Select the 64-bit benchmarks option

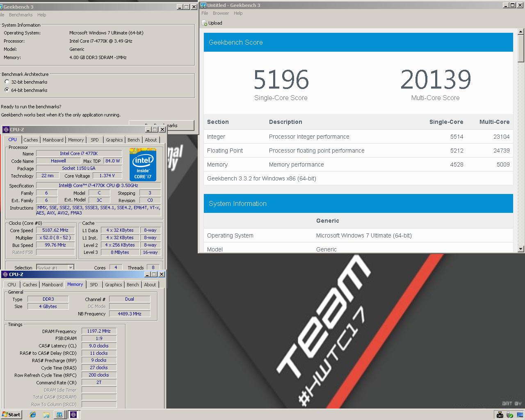(7, 90)
